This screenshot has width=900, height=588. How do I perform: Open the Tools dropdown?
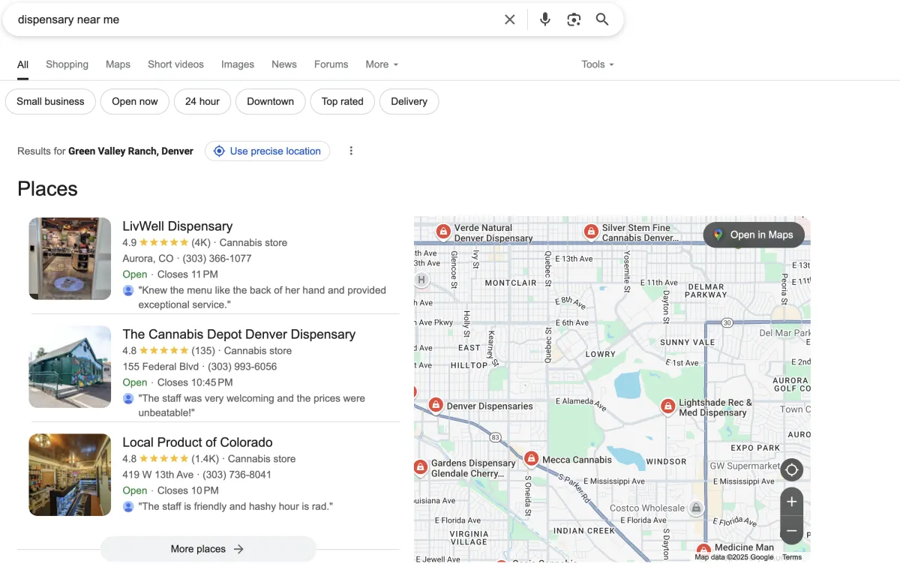(x=598, y=64)
